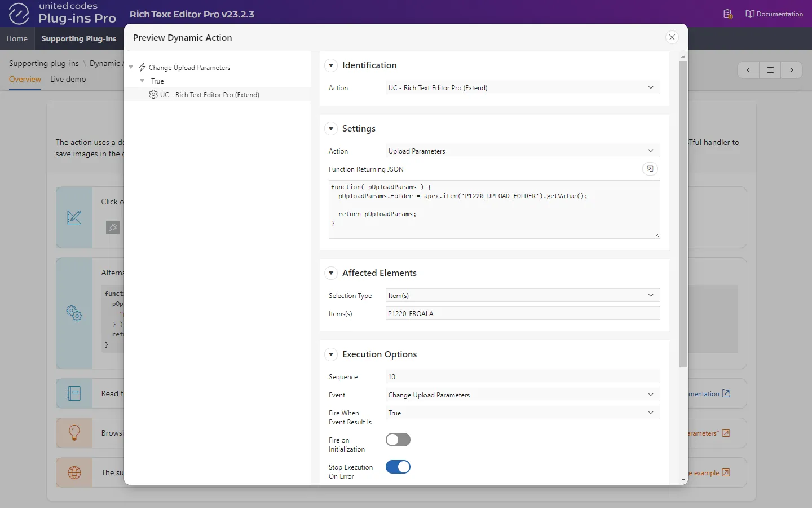This screenshot has height=508, width=812.
Task: Open the Selection Type dropdown
Action: [522, 296]
